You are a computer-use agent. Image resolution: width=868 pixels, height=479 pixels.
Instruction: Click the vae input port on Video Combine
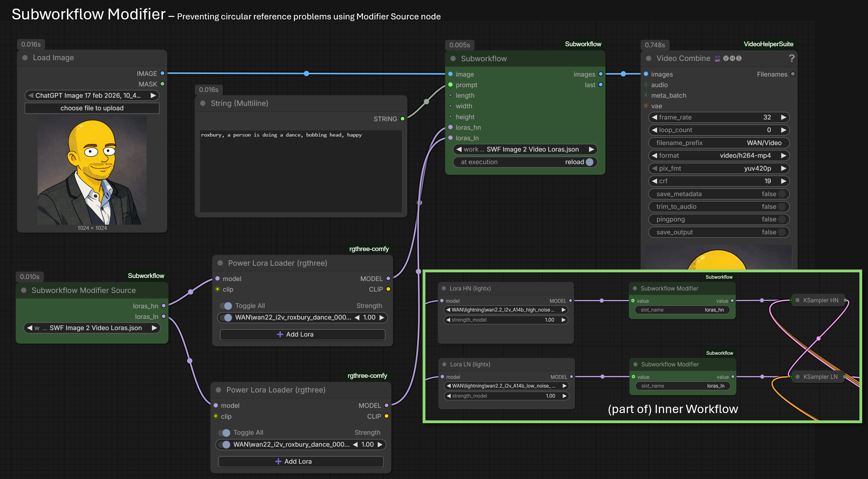(646, 106)
